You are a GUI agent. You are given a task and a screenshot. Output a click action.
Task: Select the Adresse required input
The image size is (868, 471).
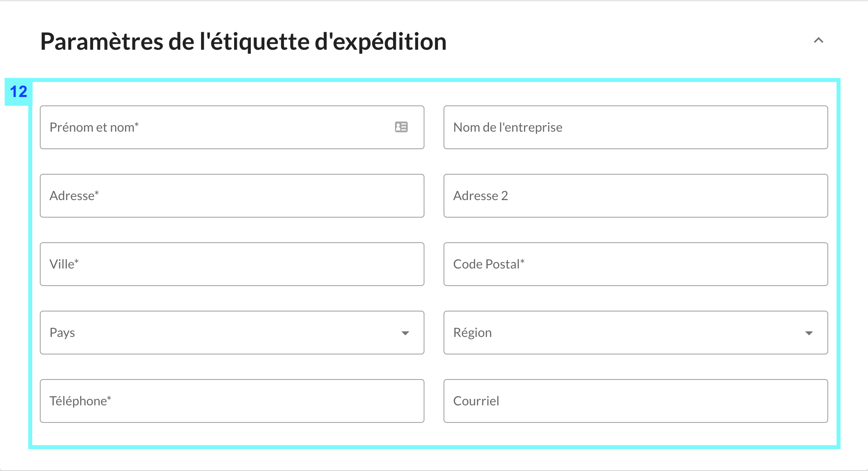point(232,196)
